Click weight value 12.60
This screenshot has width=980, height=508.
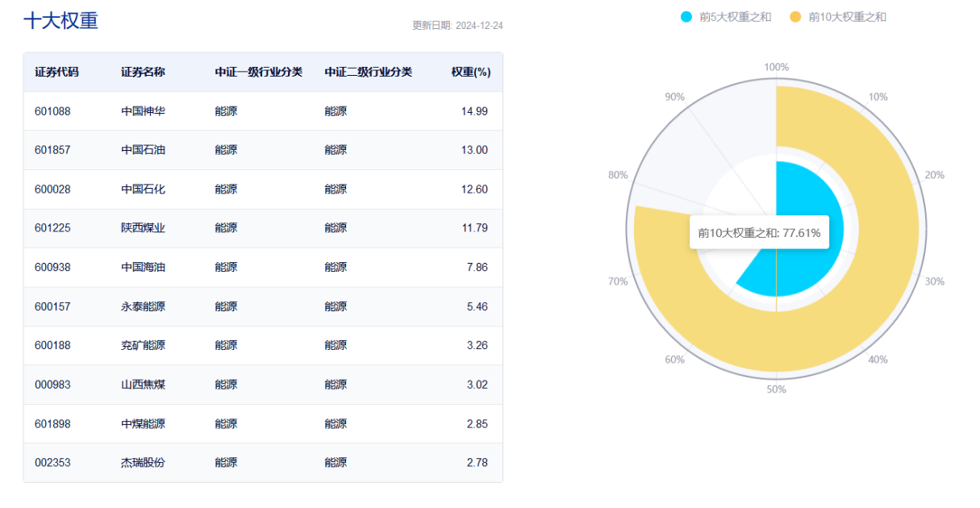474,189
